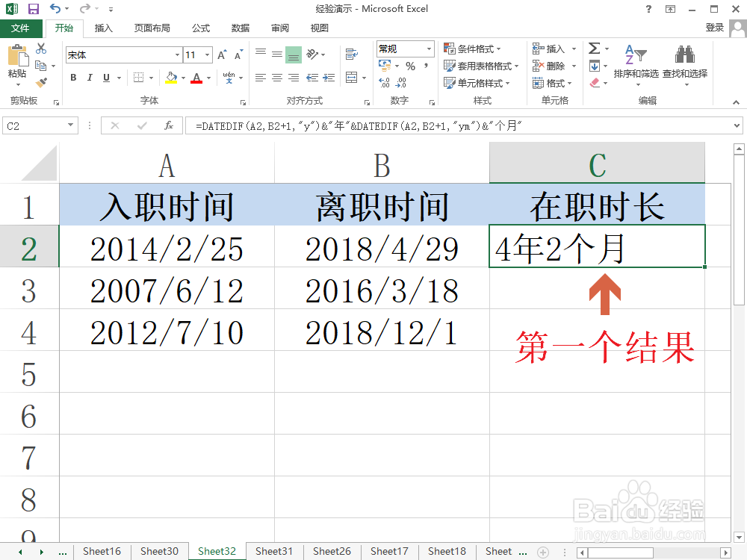Click the decrease decimal icon
747x560 pixels.
pyautogui.click(x=401, y=83)
